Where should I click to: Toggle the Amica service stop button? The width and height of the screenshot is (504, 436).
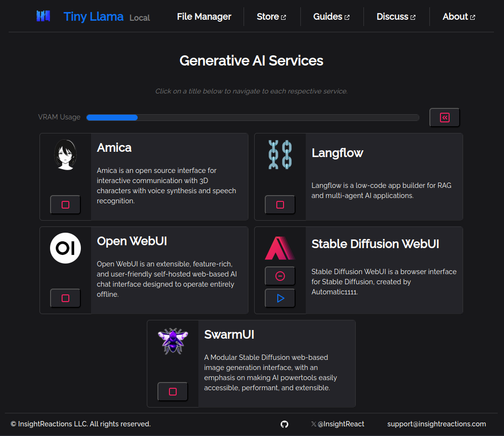point(65,205)
